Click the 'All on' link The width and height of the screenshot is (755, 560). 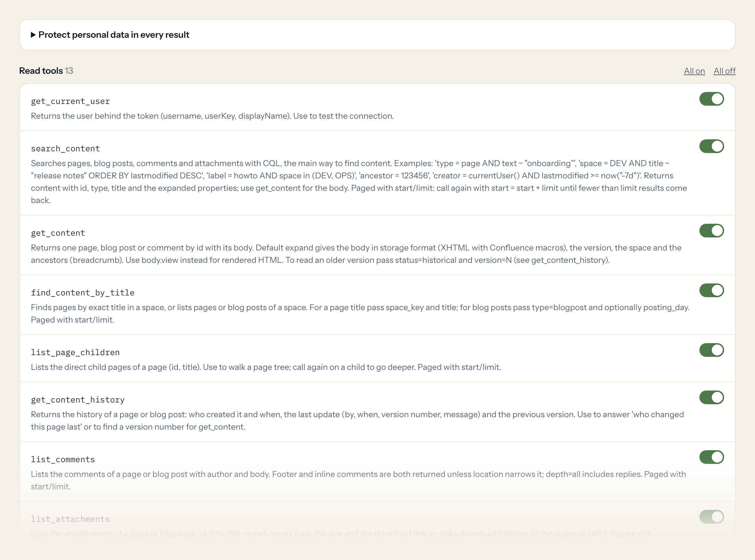pyautogui.click(x=694, y=71)
